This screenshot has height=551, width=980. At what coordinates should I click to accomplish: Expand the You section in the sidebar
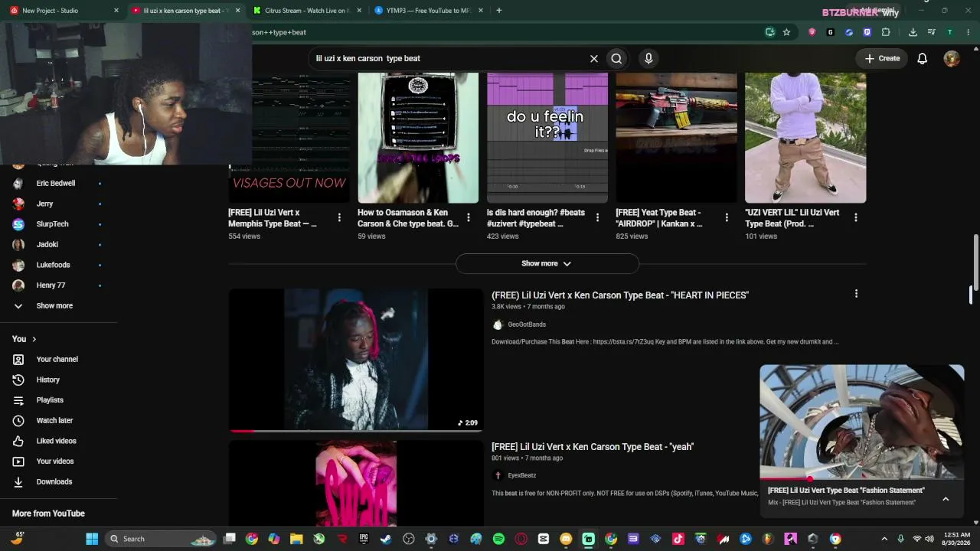pos(24,339)
